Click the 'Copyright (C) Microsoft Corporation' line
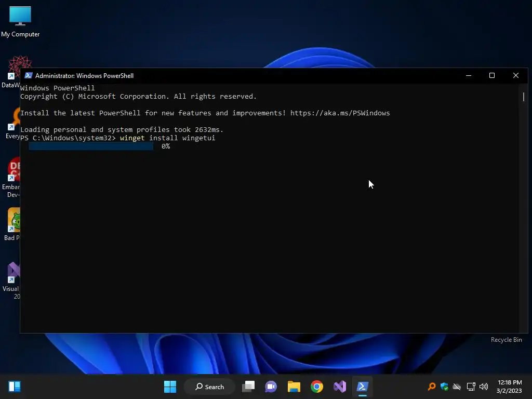The width and height of the screenshot is (532, 399). 138,96
